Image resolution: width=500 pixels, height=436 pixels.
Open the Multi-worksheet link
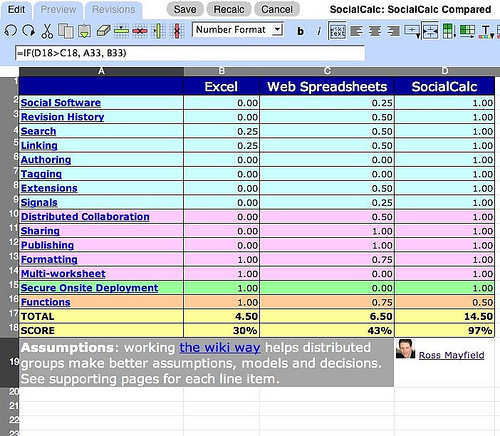pyautogui.click(x=63, y=274)
